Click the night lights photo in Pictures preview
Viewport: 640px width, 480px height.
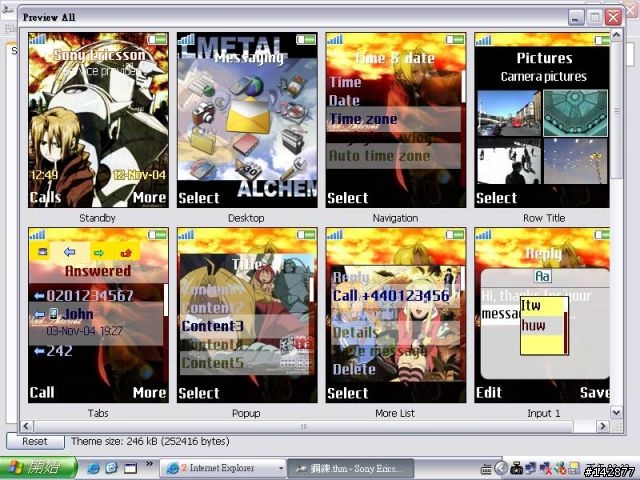[x=576, y=162]
